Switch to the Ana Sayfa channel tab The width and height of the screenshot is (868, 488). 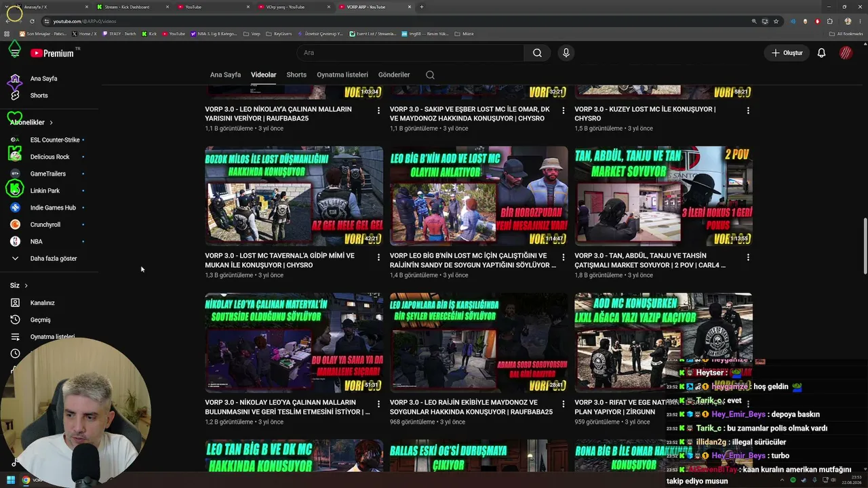point(225,75)
